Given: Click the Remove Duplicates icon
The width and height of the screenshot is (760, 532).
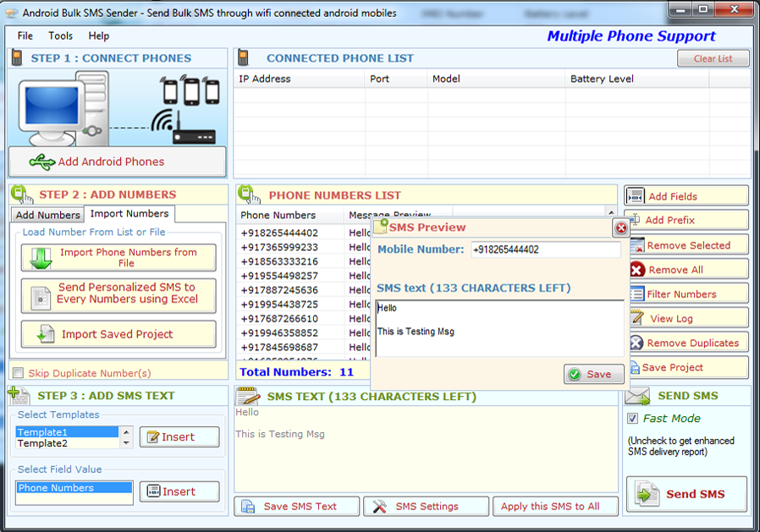Looking at the screenshot, I should click(x=636, y=343).
